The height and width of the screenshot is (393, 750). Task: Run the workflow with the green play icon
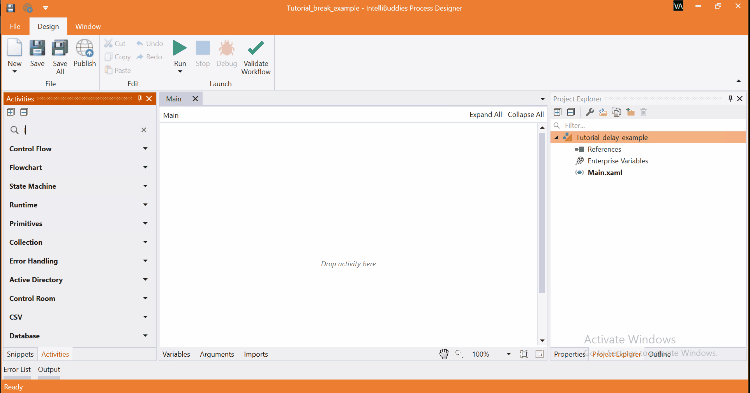coord(180,48)
